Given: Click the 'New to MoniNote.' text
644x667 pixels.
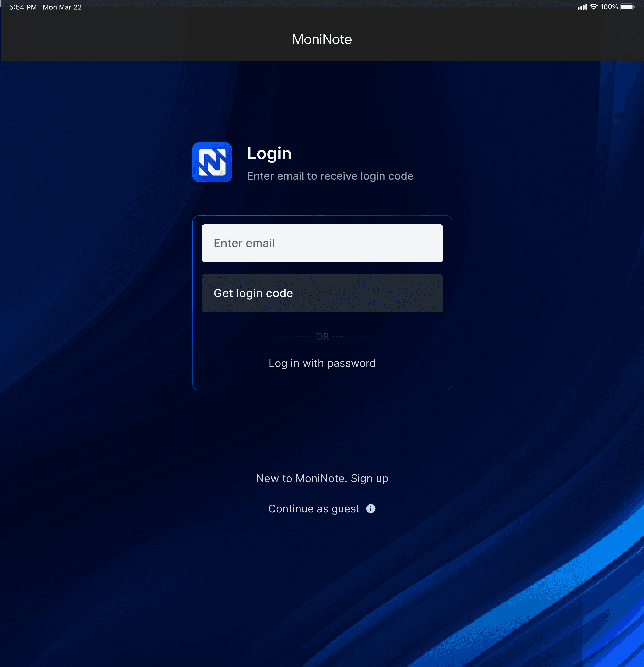Looking at the screenshot, I should (x=302, y=478).
